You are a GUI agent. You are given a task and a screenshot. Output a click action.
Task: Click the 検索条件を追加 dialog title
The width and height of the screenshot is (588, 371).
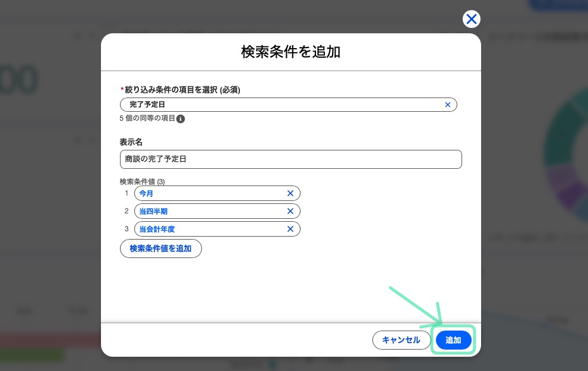pos(290,52)
